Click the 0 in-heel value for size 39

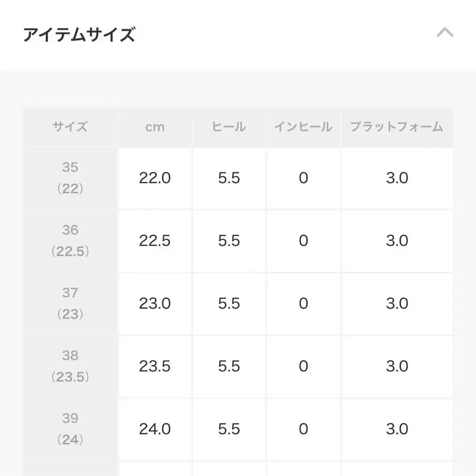coord(303,428)
